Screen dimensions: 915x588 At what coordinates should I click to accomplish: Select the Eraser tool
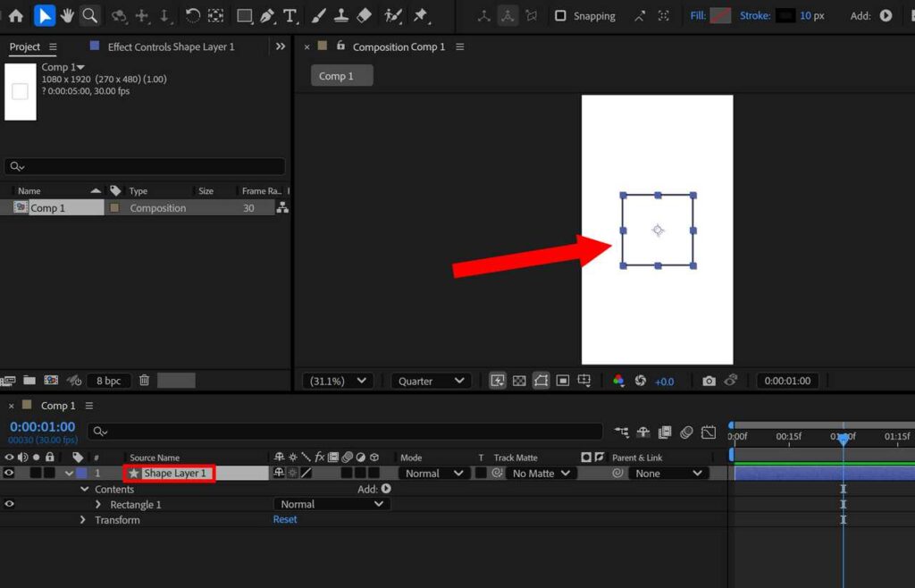click(x=365, y=16)
